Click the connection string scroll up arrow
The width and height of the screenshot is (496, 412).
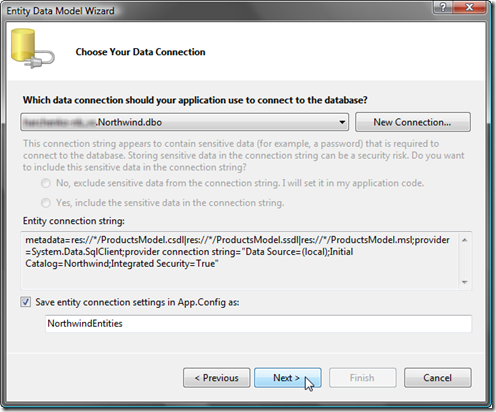[465, 240]
